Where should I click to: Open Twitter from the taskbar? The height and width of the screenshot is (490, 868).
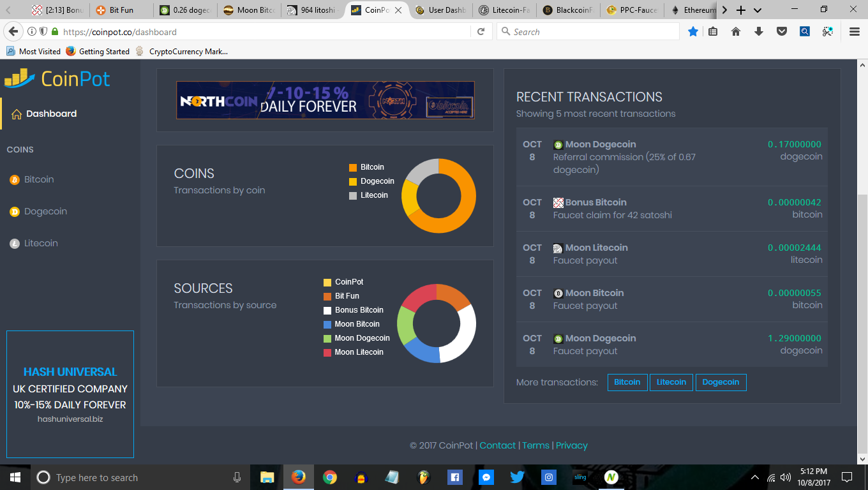pyautogui.click(x=517, y=477)
